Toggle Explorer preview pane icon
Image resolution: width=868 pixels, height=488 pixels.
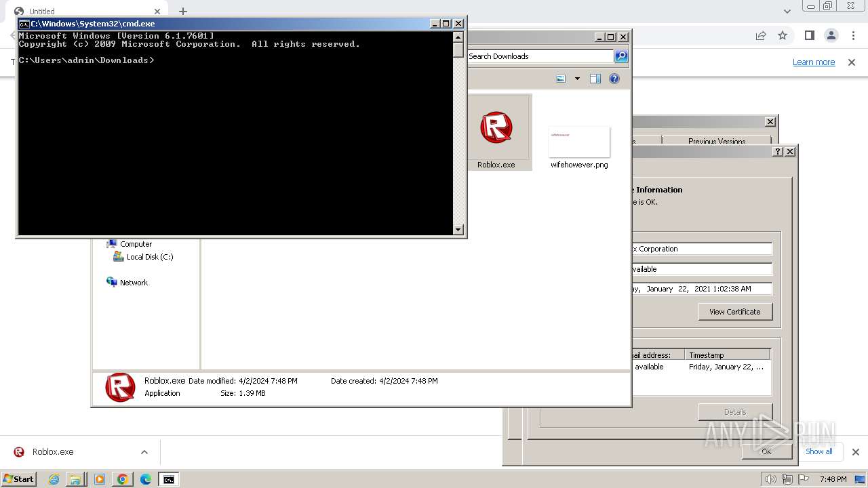click(595, 79)
